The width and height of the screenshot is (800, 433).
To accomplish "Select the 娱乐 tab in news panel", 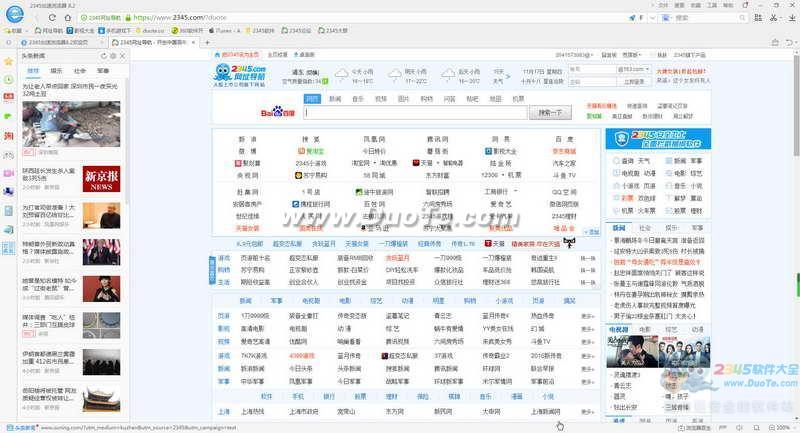I will click(56, 70).
